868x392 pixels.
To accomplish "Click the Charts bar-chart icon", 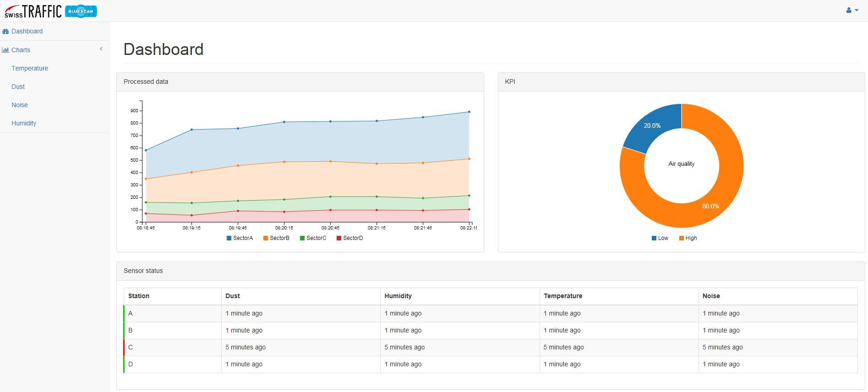I will 5,50.
